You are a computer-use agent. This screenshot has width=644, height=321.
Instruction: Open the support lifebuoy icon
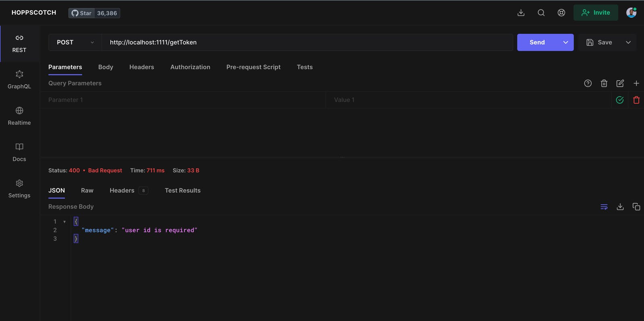[561, 13]
